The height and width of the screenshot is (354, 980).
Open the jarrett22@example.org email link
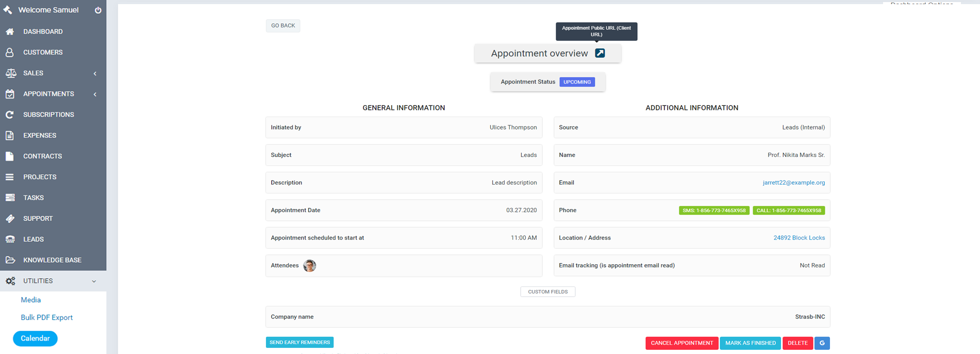point(794,183)
